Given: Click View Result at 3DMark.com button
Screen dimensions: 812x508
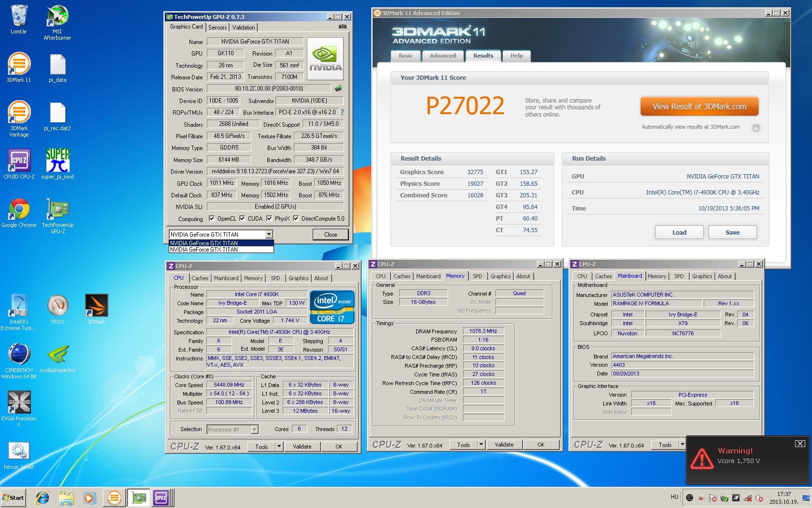Looking at the screenshot, I should coord(699,106).
